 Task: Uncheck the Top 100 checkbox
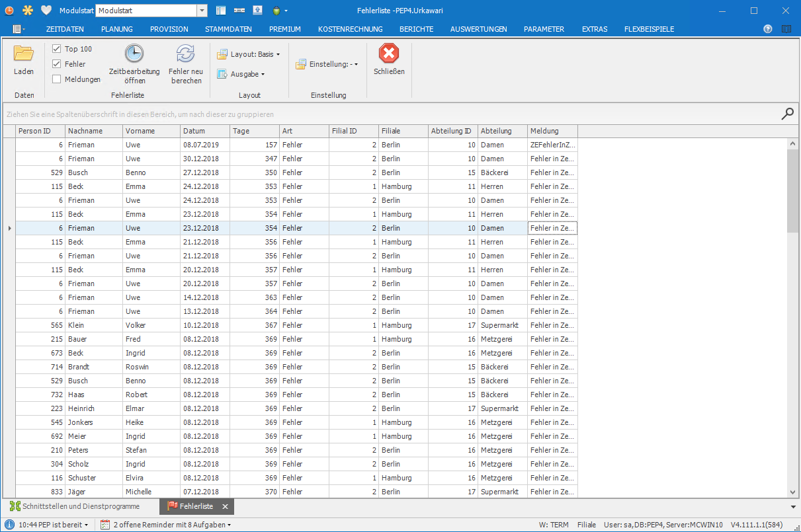[x=57, y=49]
